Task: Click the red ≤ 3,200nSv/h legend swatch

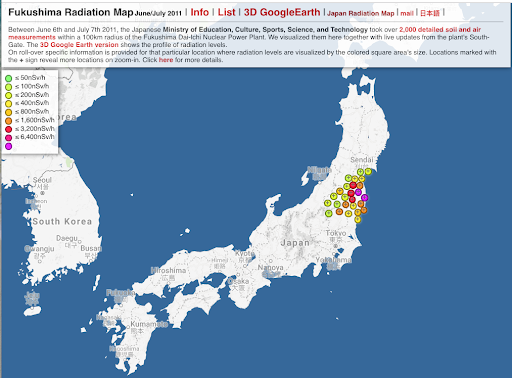Action: 9,129
